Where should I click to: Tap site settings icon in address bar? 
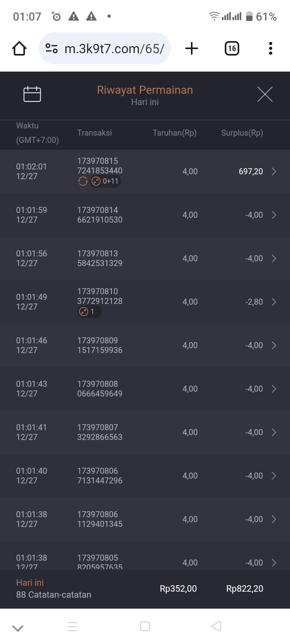pos(52,49)
